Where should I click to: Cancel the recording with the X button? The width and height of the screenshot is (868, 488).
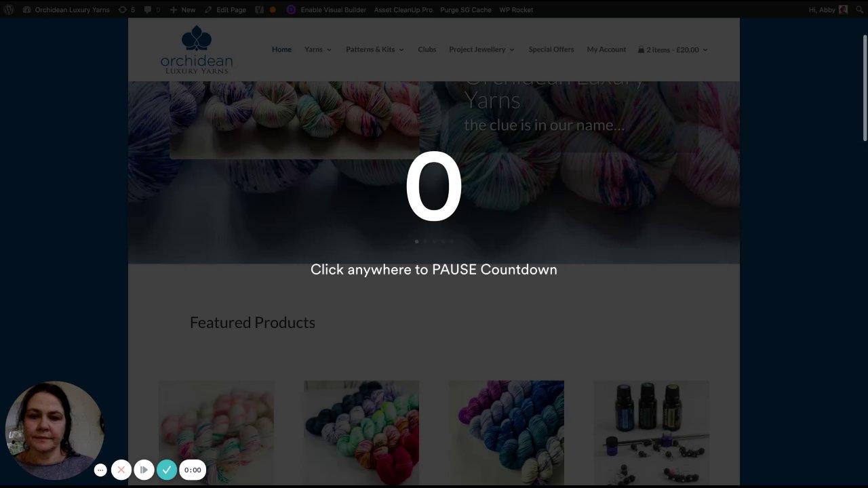(121, 470)
